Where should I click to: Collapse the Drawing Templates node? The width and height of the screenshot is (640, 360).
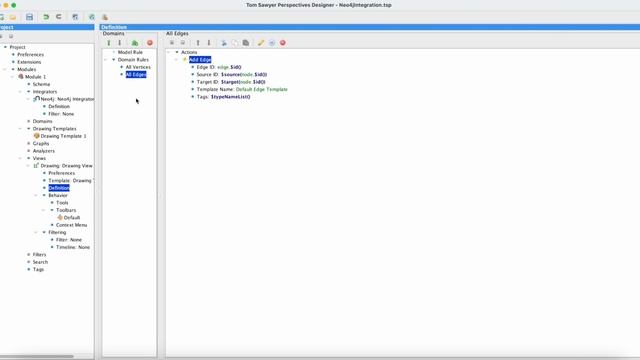pyautogui.click(x=20, y=129)
